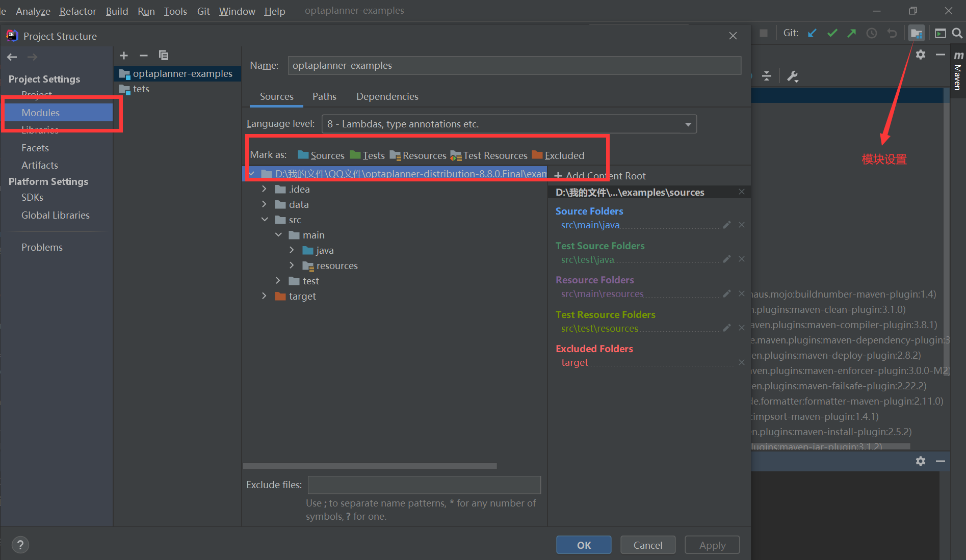Screen dimensions: 966x560
Task: Click the Remove module minus icon
Action: [144, 56]
